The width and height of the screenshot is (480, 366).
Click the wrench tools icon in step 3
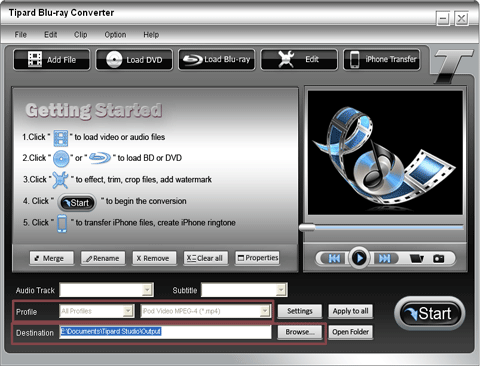[x=60, y=180]
